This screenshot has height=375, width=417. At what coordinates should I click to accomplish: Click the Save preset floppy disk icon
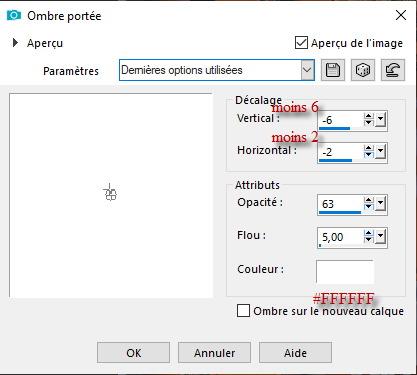click(x=333, y=70)
